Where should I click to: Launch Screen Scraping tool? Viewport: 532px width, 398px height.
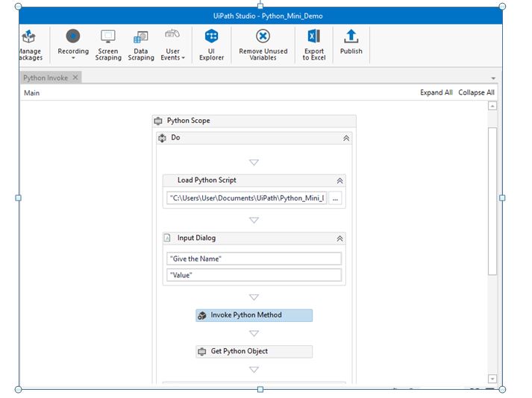point(108,45)
